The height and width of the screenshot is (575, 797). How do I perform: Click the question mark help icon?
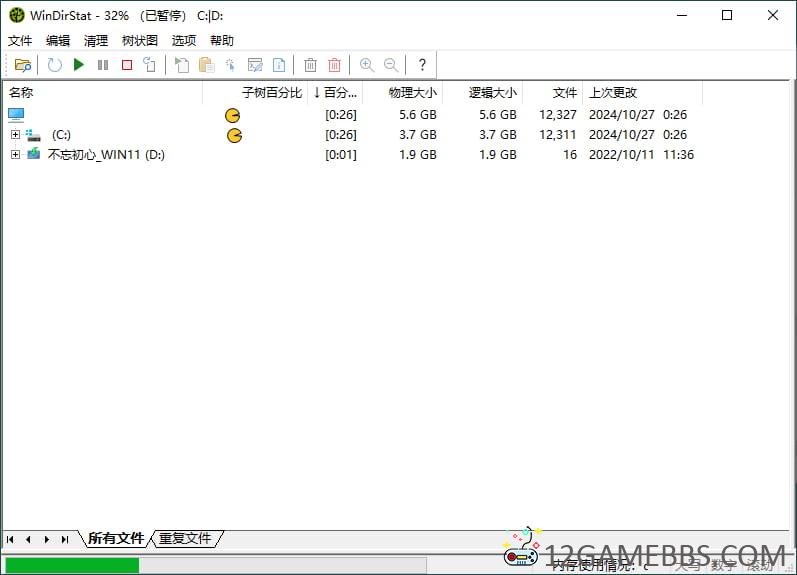click(422, 65)
